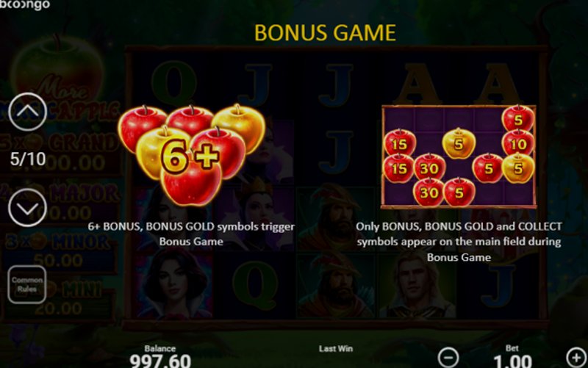Click the 6+ apples bonus cluster
The width and height of the screenshot is (588, 368).
pyautogui.click(x=192, y=154)
